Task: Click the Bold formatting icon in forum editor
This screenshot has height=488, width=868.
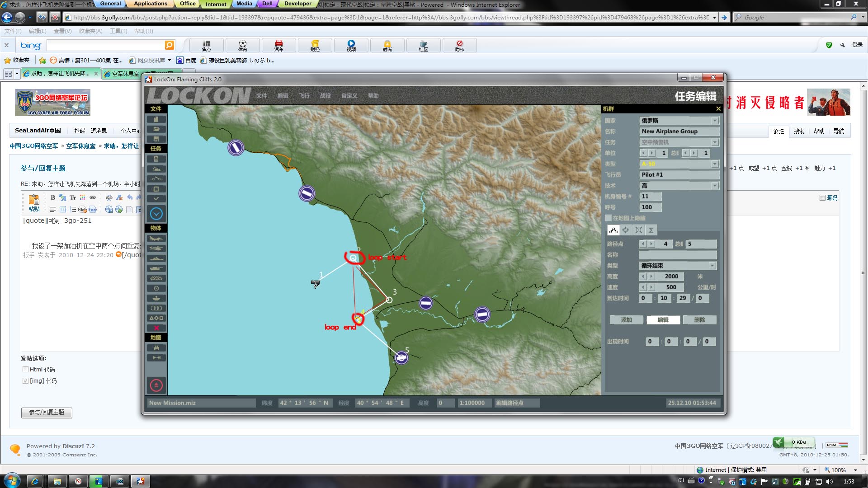Action: 53,197
